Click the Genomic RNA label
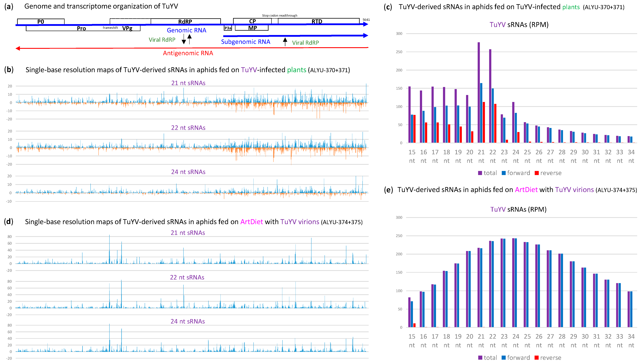Image resolution: width=644 pixels, height=363 pixels. [187, 30]
